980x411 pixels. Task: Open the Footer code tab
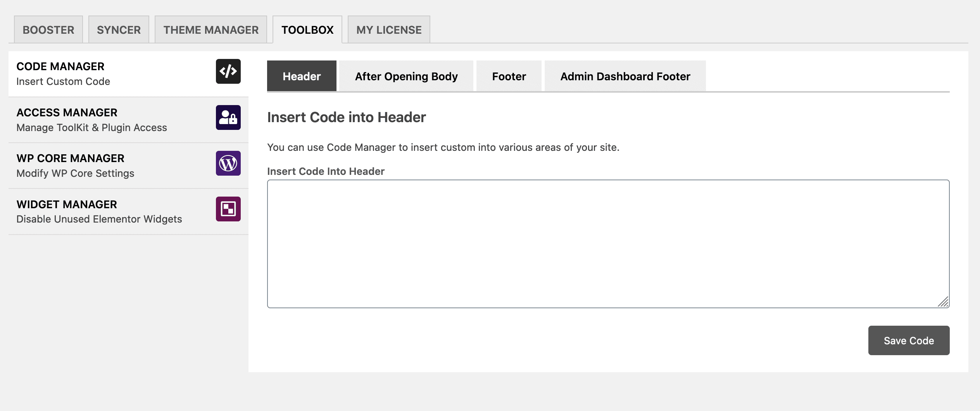(509, 76)
